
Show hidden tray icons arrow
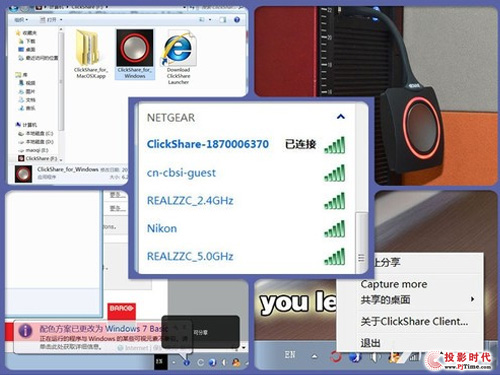point(314,356)
